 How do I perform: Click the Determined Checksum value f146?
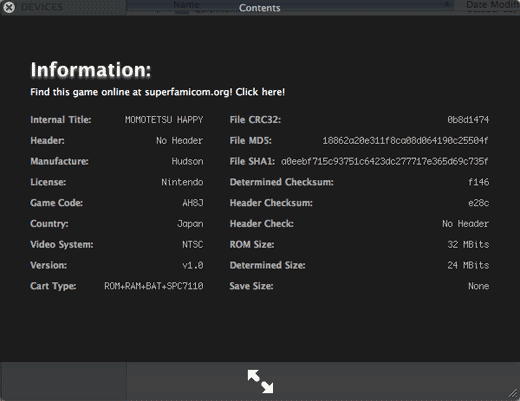click(x=479, y=182)
